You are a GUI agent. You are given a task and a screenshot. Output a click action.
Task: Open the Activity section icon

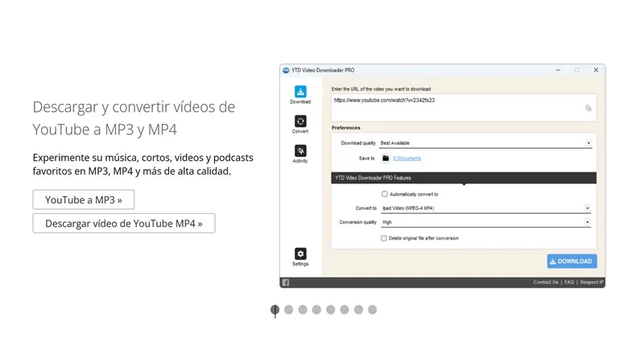click(x=300, y=150)
